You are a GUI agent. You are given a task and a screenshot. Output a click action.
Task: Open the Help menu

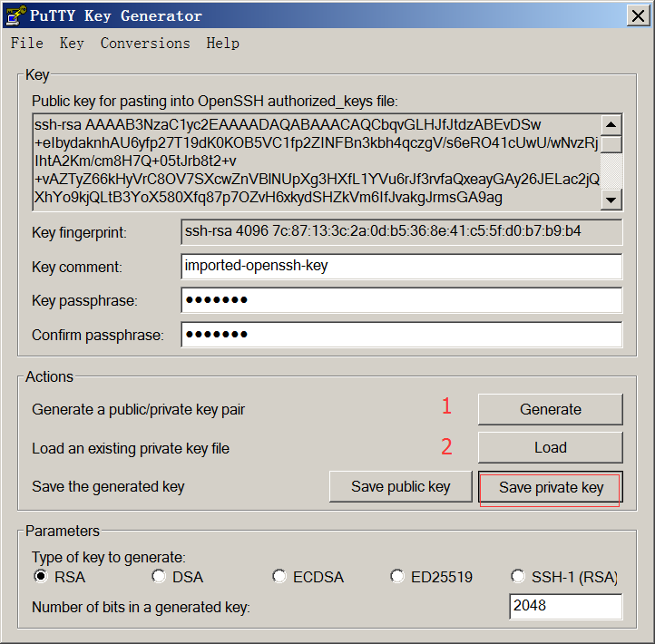click(222, 43)
